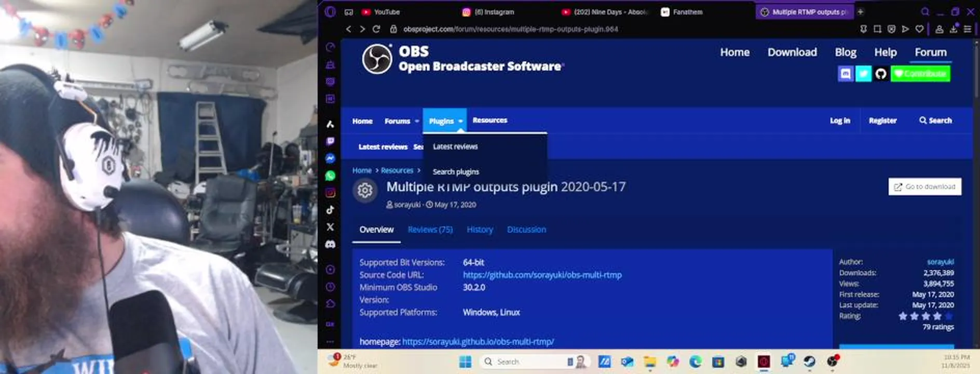Open Microsoft Edge from the taskbar
980x374 pixels.
tap(695, 362)
